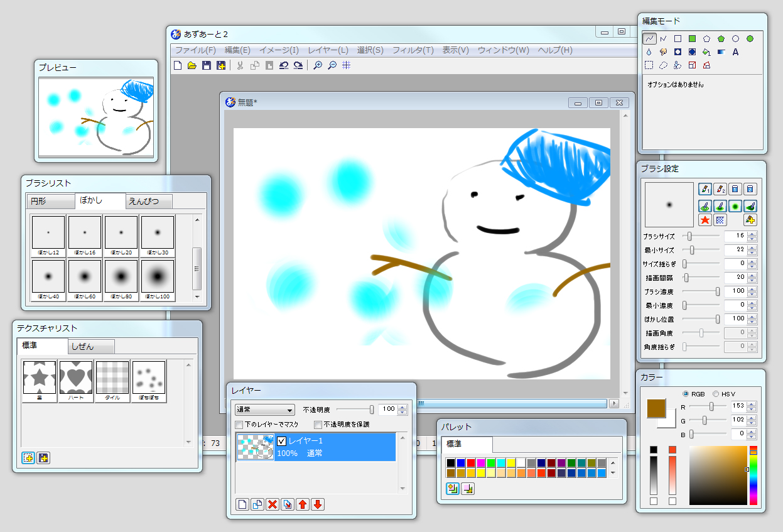Select the rectangular selection tool
The image size is (783, 532).
pyautogui.click(x=649, y=65)
